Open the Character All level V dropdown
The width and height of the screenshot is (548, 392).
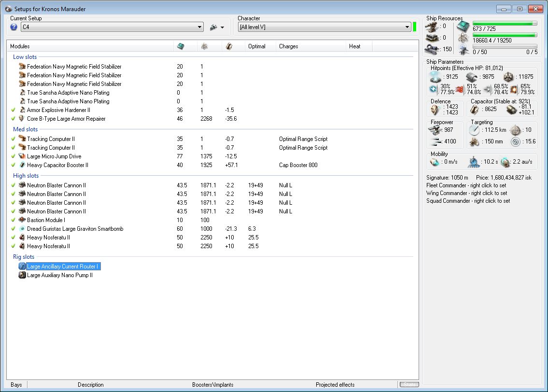click(x=324, y=27)
